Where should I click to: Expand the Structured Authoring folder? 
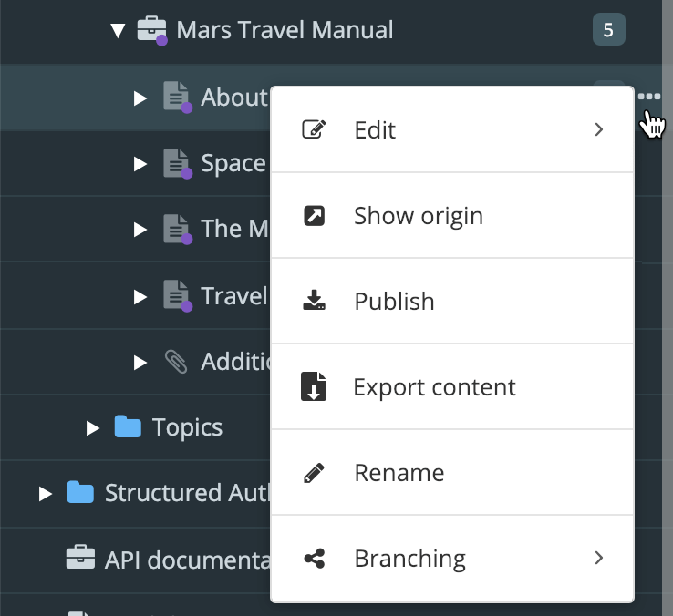(x=46, y=493)
